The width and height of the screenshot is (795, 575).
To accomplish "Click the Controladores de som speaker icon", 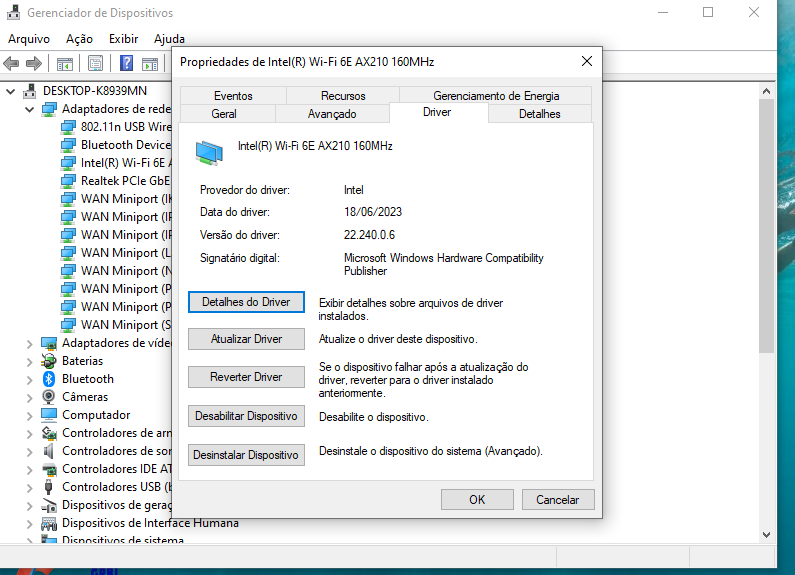I will click(49, 451).
